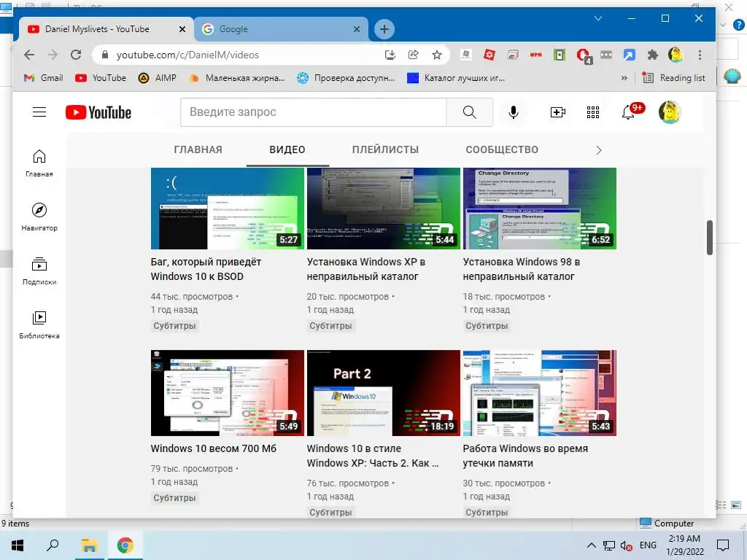747x560 pixels.
Task: Open the notifications bell
Action: coord(628,112)
